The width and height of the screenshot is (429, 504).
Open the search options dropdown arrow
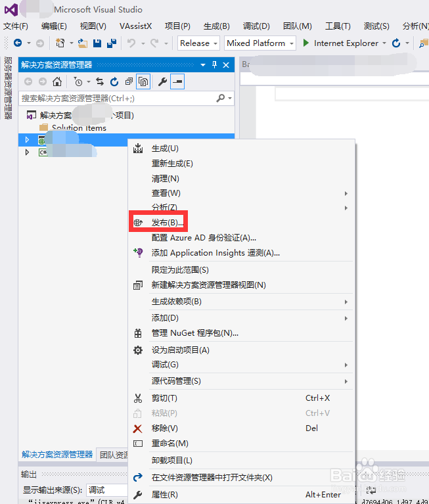point(230,98)
